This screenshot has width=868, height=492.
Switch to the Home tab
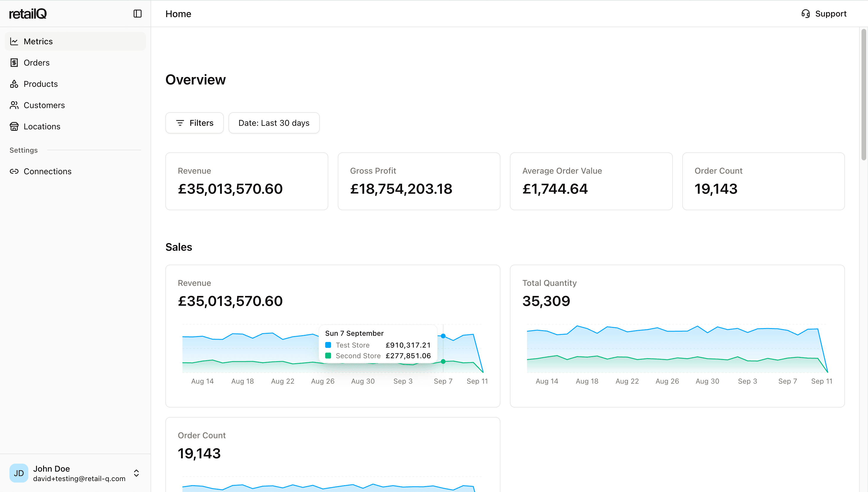tap(178, 14)
